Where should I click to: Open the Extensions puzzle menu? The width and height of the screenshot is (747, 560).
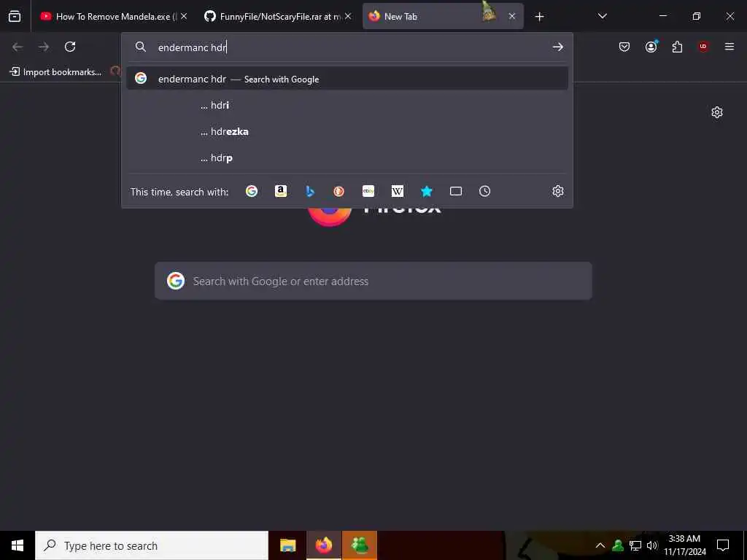[x=677, y=47]
